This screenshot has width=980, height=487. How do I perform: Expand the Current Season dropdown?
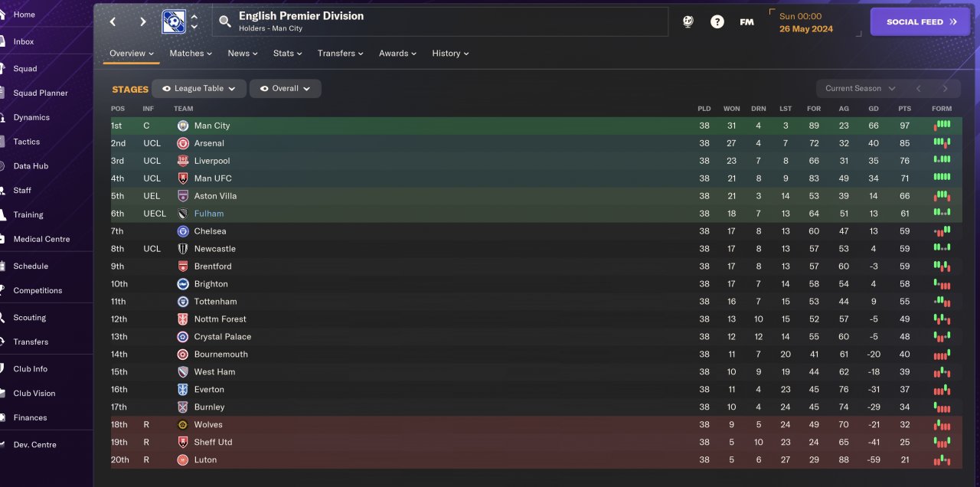coord(861,89)
